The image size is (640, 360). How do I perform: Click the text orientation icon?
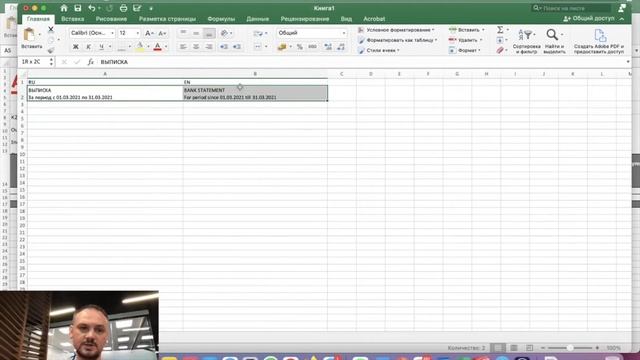point(224,33)
